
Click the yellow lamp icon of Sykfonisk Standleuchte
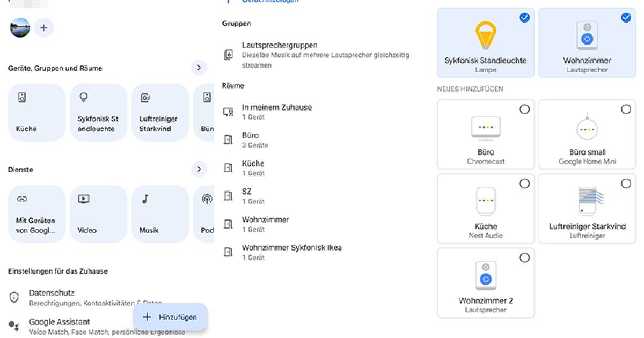coord(486,36)
